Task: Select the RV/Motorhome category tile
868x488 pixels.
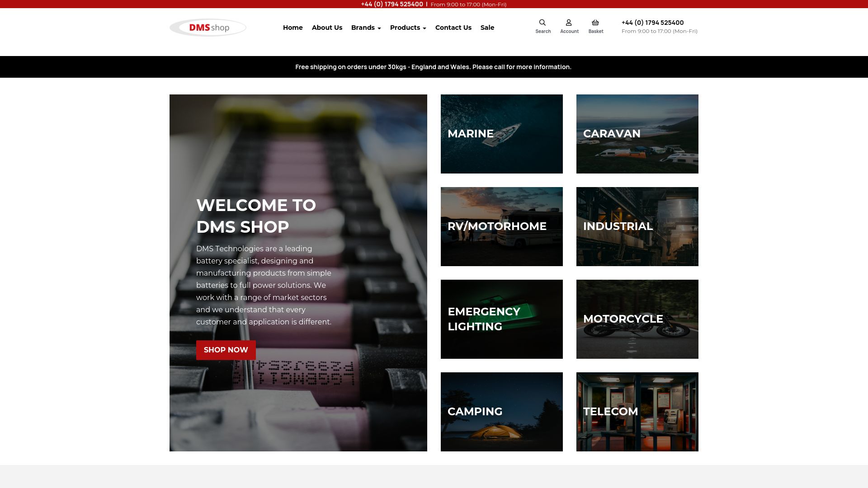Action: pos(501,226)
